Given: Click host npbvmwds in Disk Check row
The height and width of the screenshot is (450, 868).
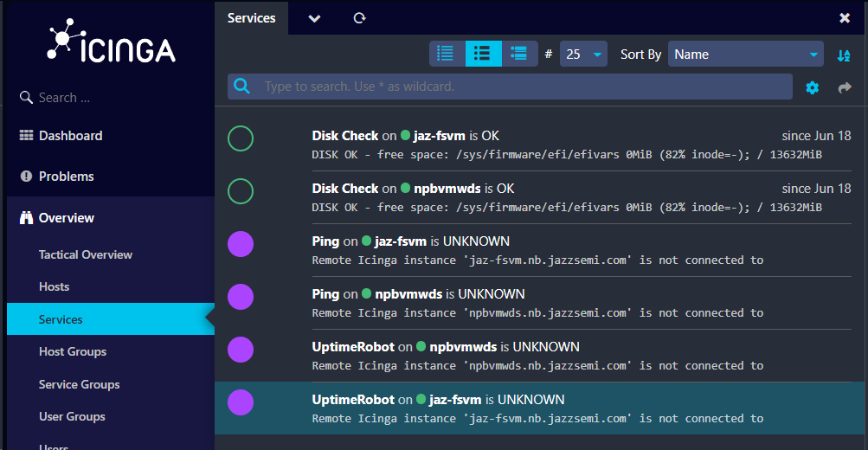Looking at the screenshot, I should (447, 188).
